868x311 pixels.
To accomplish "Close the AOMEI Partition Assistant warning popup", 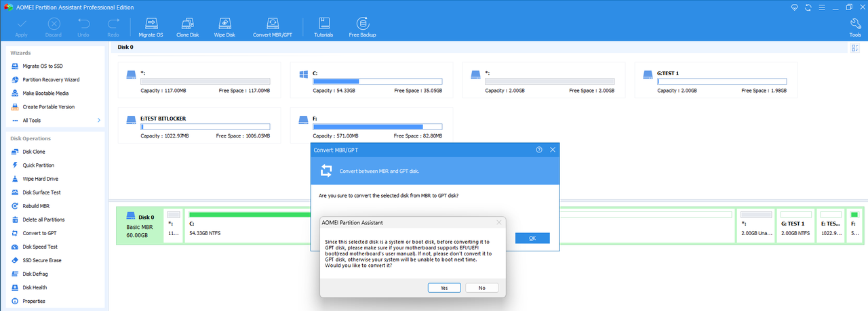I will [499, 222].
